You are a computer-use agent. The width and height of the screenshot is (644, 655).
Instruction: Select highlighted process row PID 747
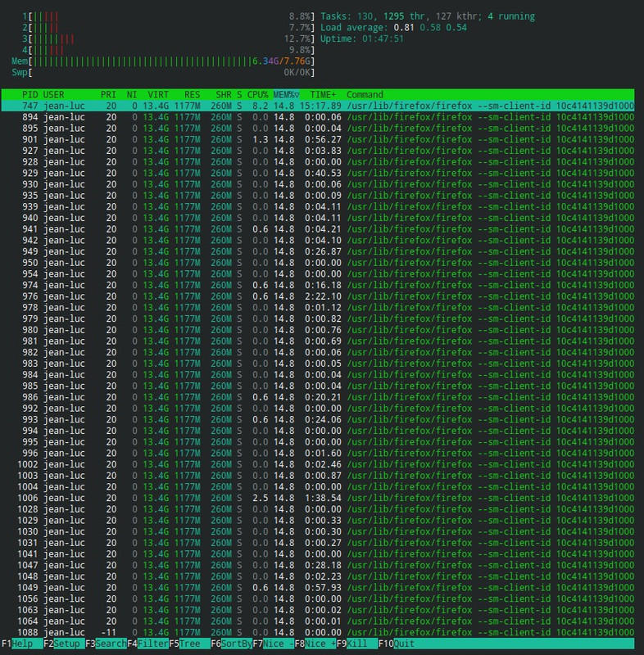(318, 106)
